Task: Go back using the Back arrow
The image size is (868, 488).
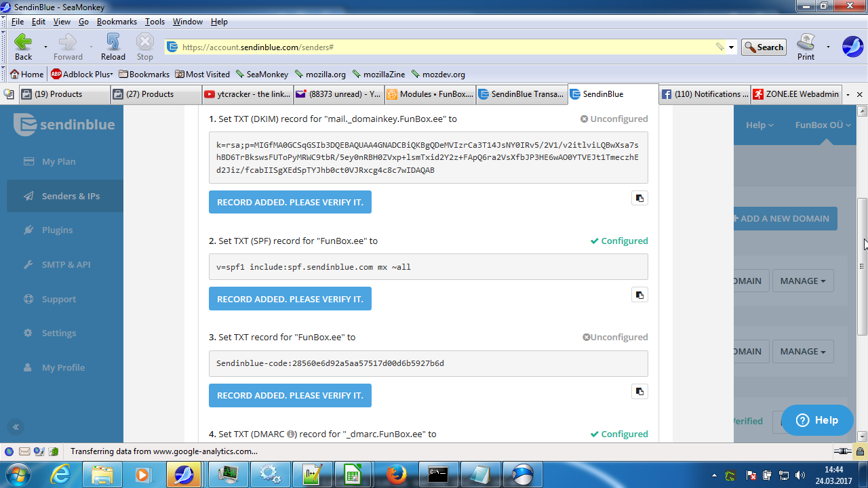Action: coord(23,47)
